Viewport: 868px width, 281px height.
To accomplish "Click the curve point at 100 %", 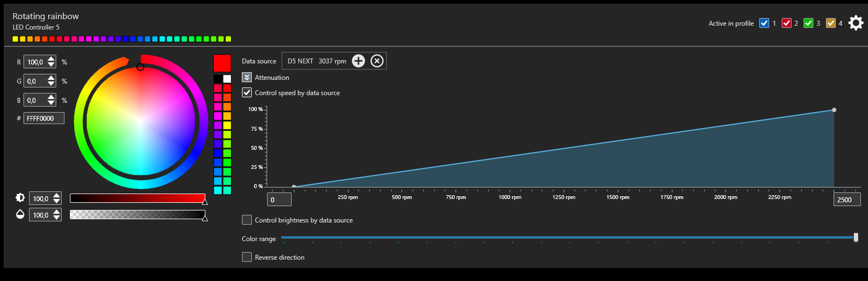I will pyautogui.click(x=834, y=110).
